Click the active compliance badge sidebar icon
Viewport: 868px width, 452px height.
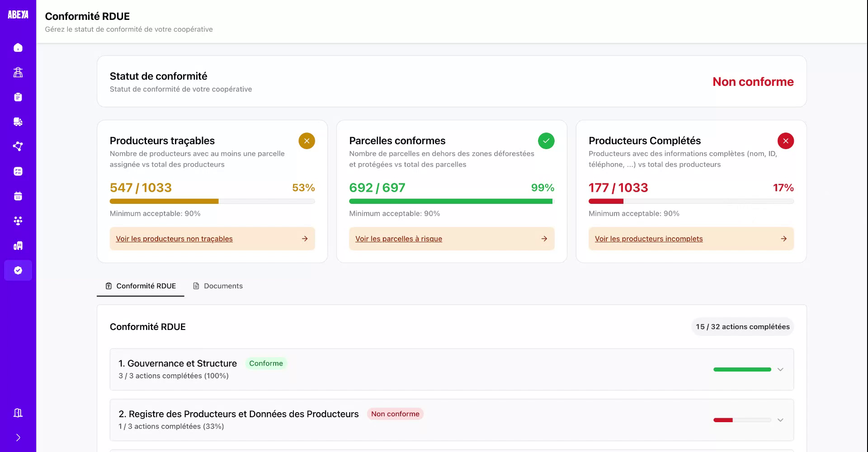18,270
